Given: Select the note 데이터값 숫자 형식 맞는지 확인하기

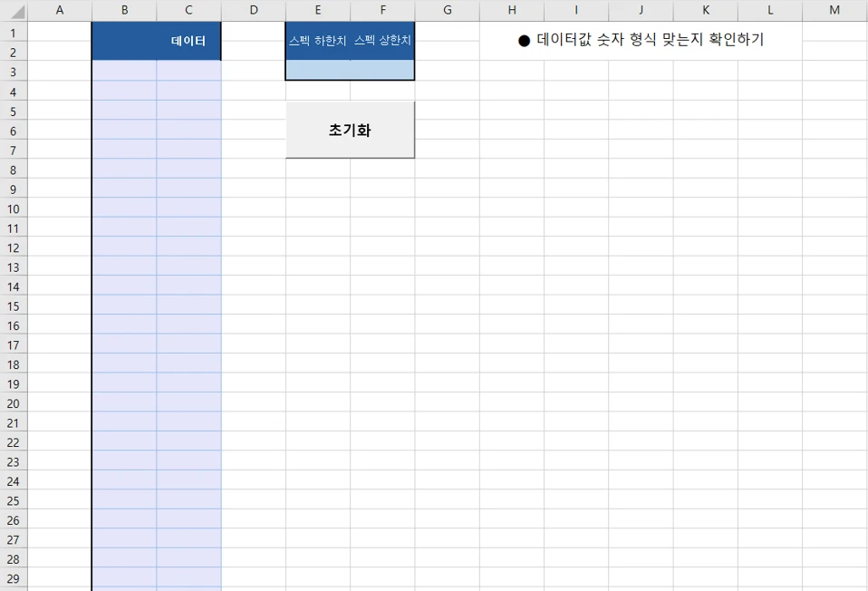Looking at the screenshot, I should pos(641,40).
